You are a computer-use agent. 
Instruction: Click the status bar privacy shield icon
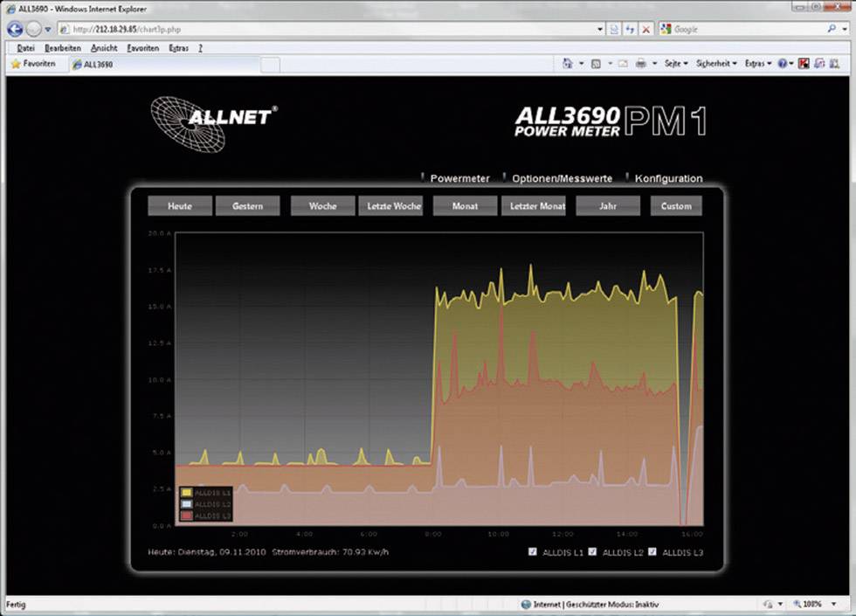[x=769, y=604]
